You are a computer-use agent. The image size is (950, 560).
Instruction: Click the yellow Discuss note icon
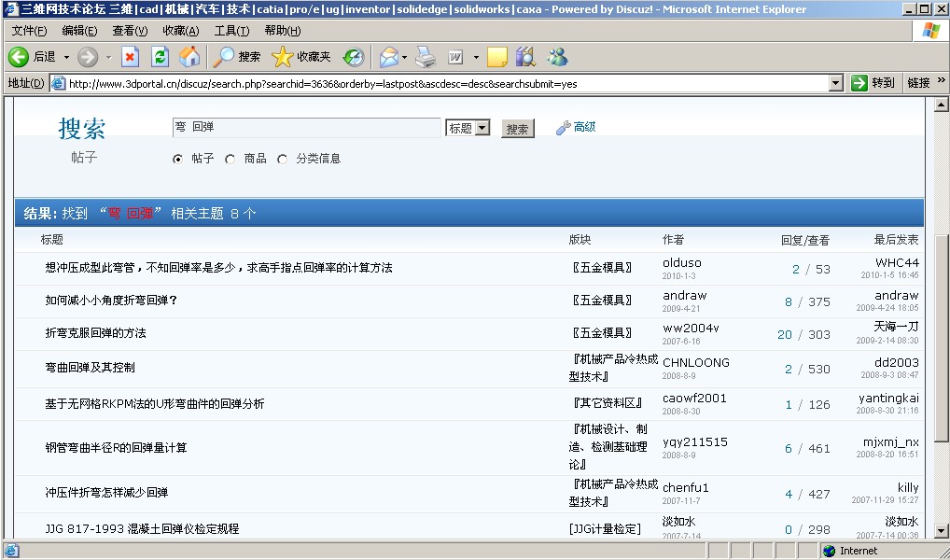click(496, 57)
